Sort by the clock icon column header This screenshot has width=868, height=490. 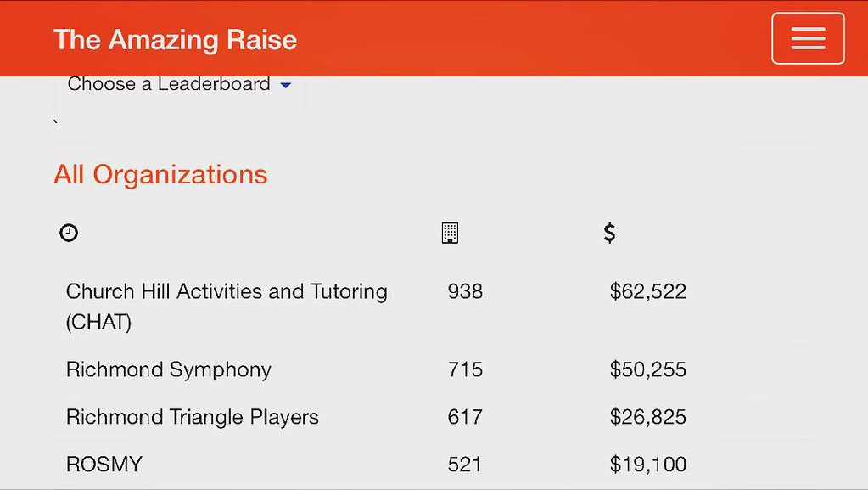tap(68, 232)
